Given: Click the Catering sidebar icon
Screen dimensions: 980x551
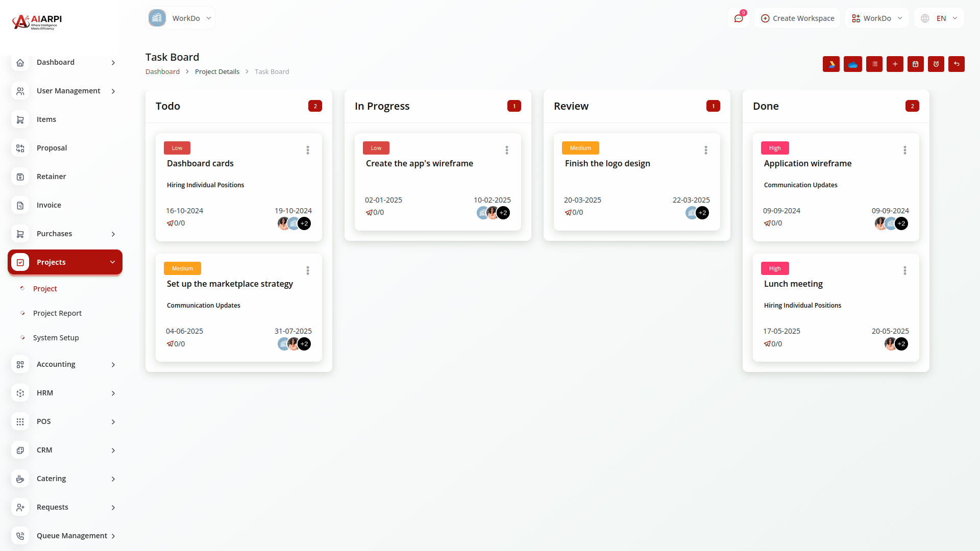Looking at the screenshot, I should click(x=20, y=479).
